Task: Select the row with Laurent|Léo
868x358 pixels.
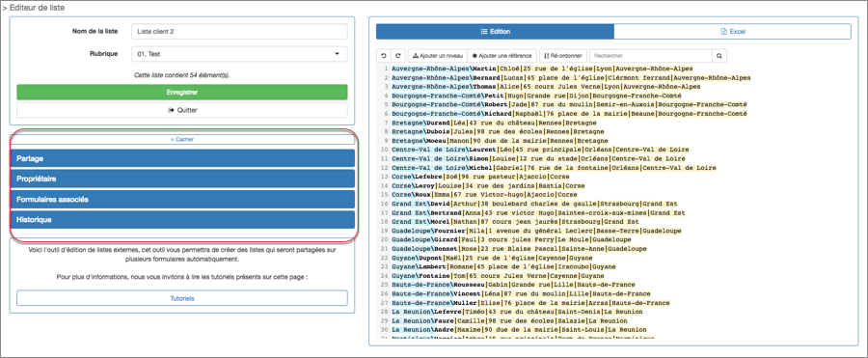Action: [540, 150]
